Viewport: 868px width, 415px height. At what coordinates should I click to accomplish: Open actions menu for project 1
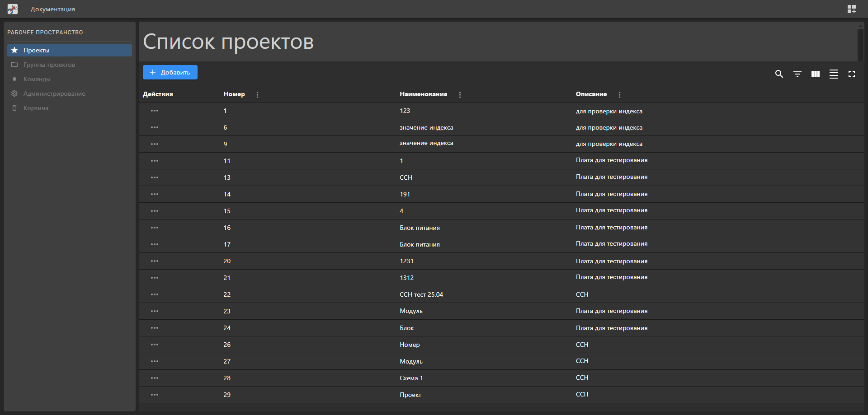pos(155,111)
